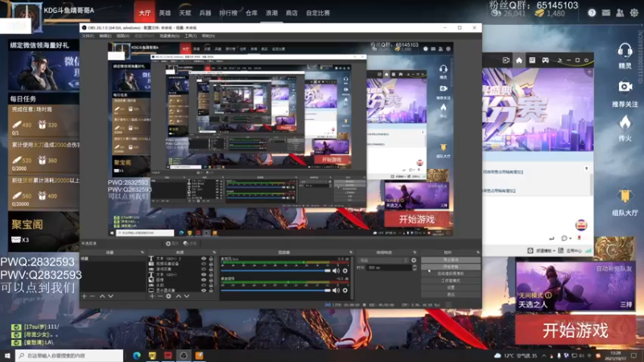The height and width of the screenshot is (362, 644).
Task: Click video icon in chat window toolbar
Action: click(x=506, y=60)
